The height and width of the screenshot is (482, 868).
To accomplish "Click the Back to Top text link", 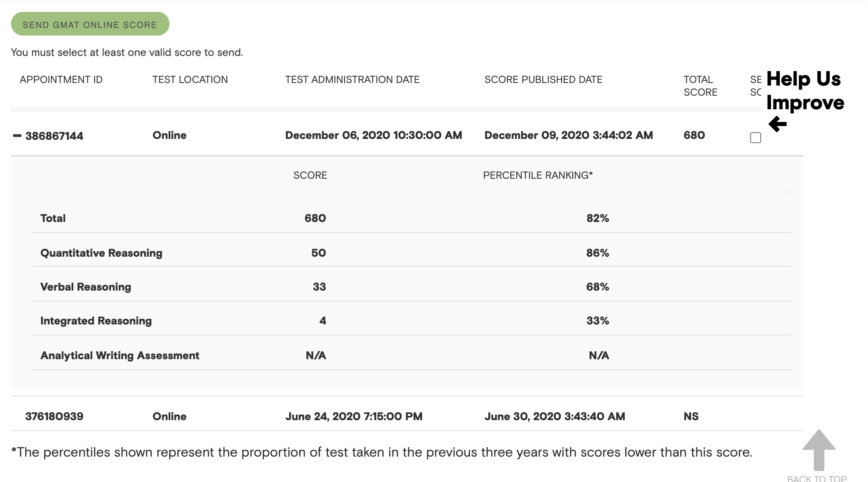I will point(817,478).
